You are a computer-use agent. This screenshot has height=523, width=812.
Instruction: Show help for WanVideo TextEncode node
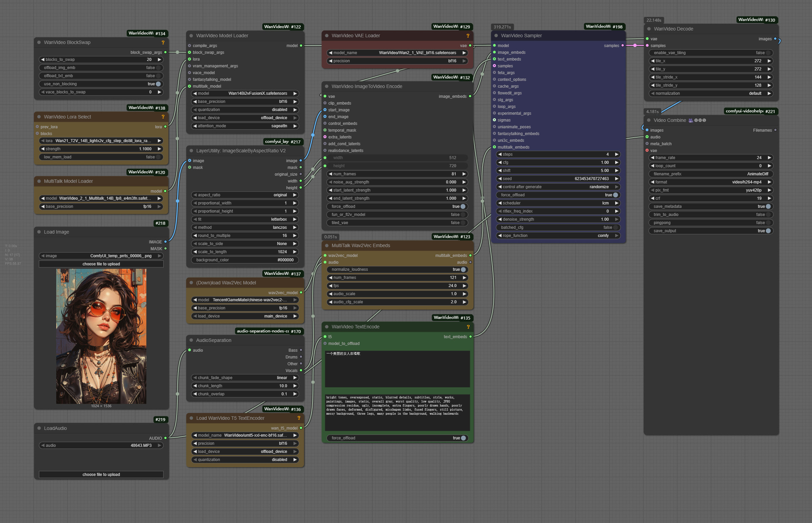tap(468, 327)
